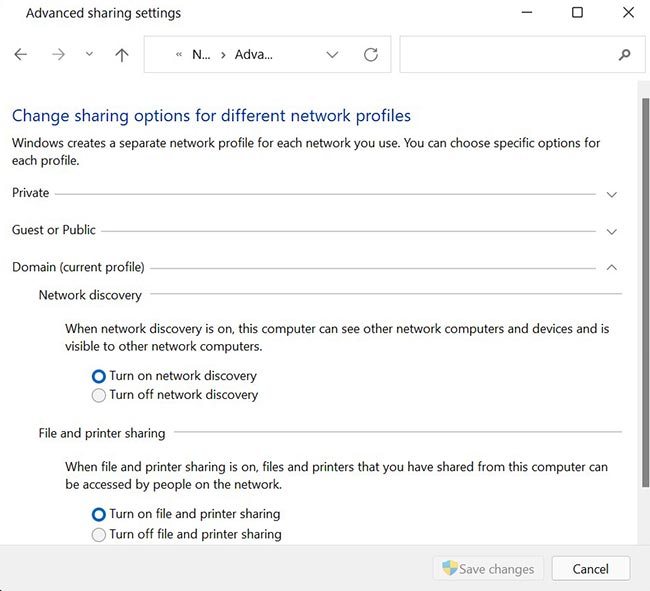The width and height of the screenshot is (650, 591).
Task: Expand the Private profile section
Action: click(612, 194)
